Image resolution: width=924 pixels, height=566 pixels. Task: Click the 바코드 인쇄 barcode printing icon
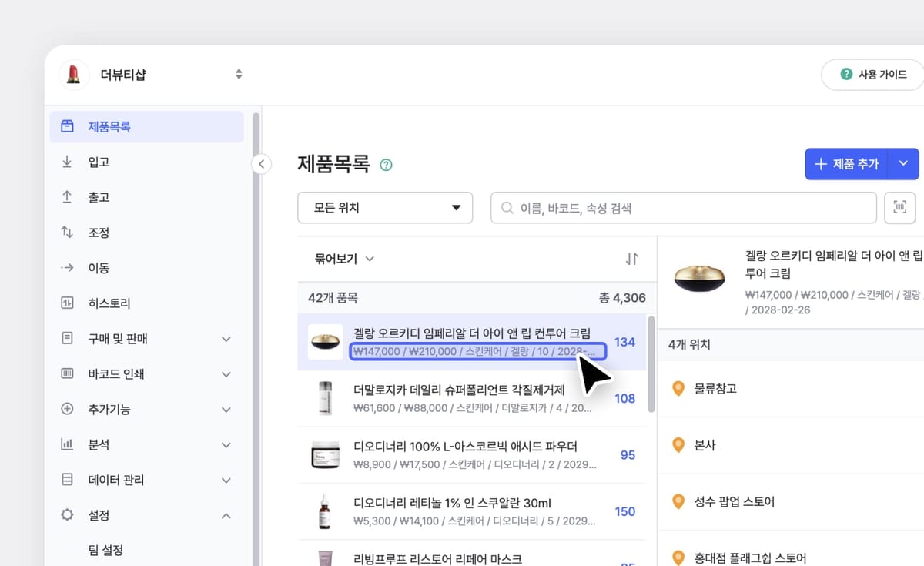coord(68,373)
